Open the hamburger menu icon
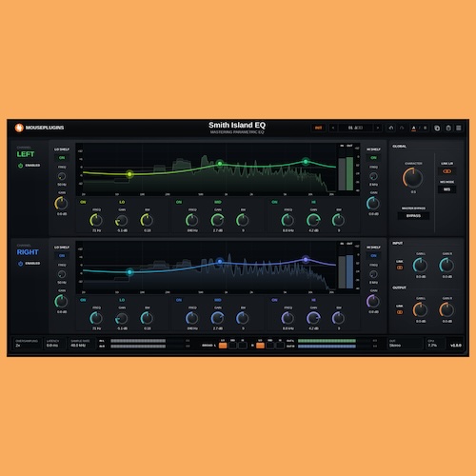 pos(459,128)
